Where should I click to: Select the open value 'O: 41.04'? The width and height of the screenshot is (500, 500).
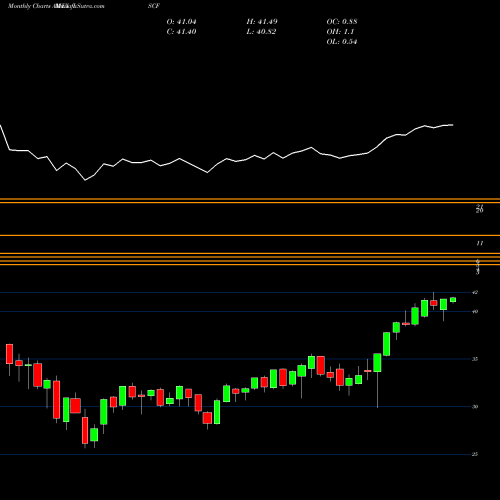click(x=182, y=22)
